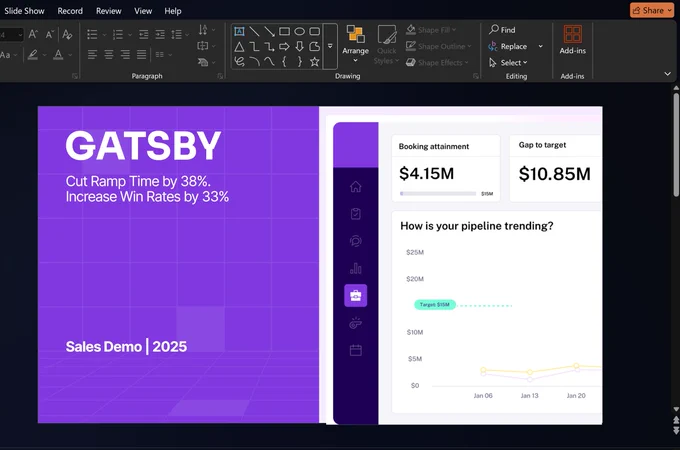Click the 'How is your pipeline trending?' heading

[x=477, y=226]
